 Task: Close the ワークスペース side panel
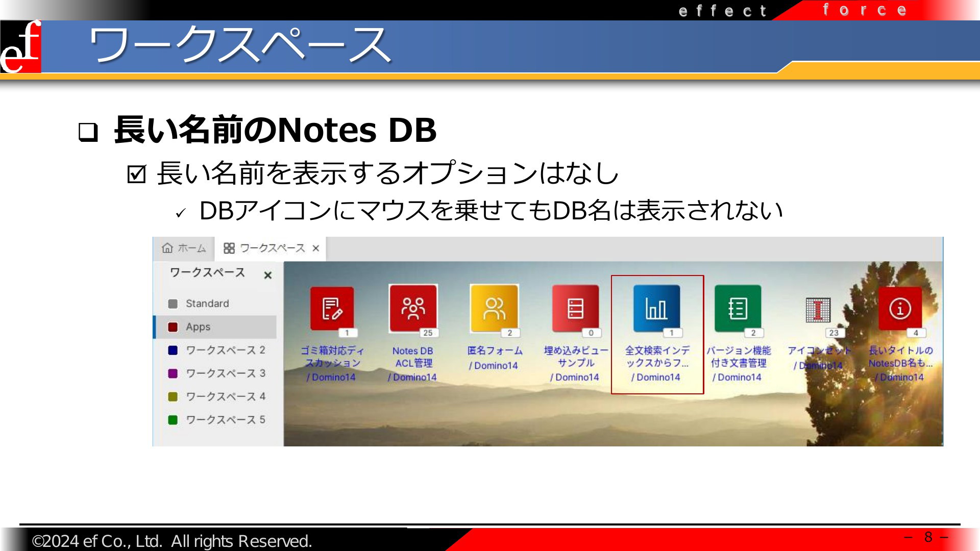(x=267, y=275)
